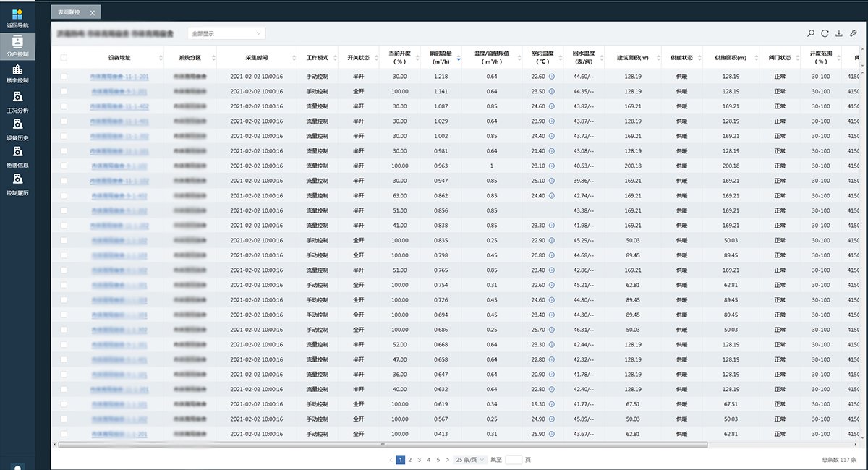Sort by the 瞬时流量 column header
Image resolution: width=868 pixels, height=470 pixels.
pyautogui.click(x=439, y=57)
